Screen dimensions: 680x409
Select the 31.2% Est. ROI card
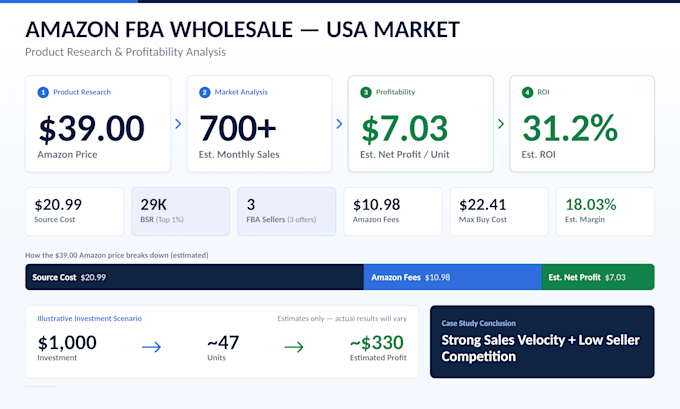(582, 124)
